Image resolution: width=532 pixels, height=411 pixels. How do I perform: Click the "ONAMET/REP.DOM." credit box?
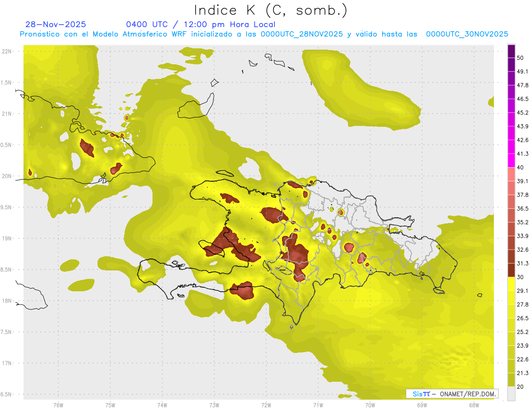(452, 394)
